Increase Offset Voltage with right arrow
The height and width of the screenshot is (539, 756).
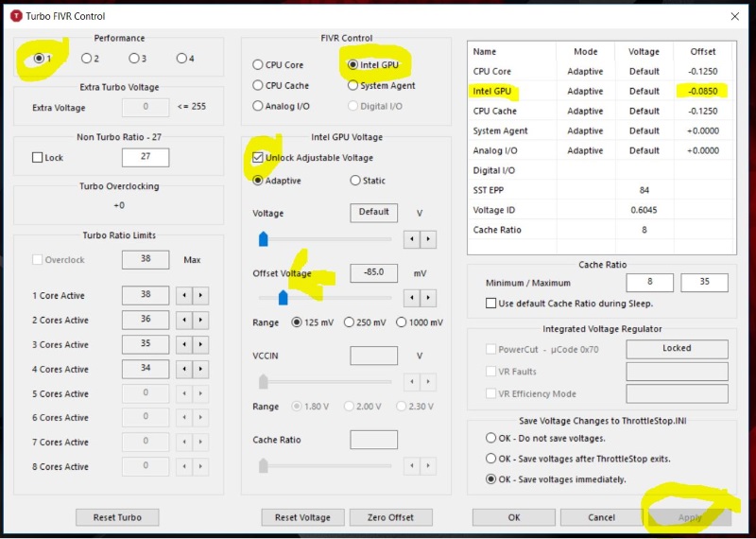428,298
